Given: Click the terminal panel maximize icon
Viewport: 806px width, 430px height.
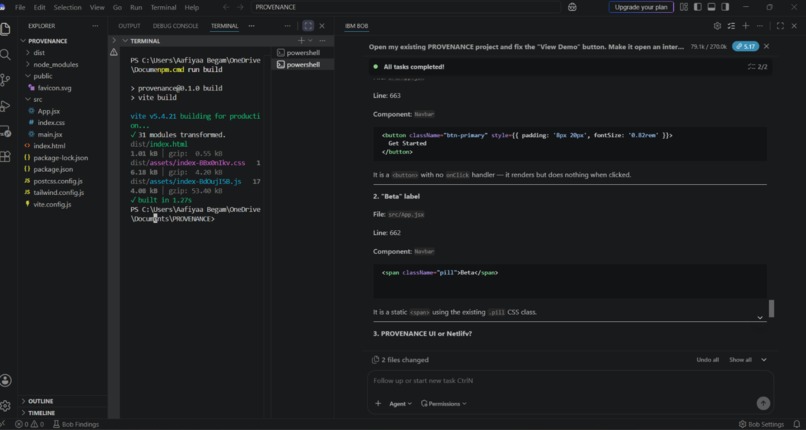Looking at the screenshot, I should (x=308, y=26).
